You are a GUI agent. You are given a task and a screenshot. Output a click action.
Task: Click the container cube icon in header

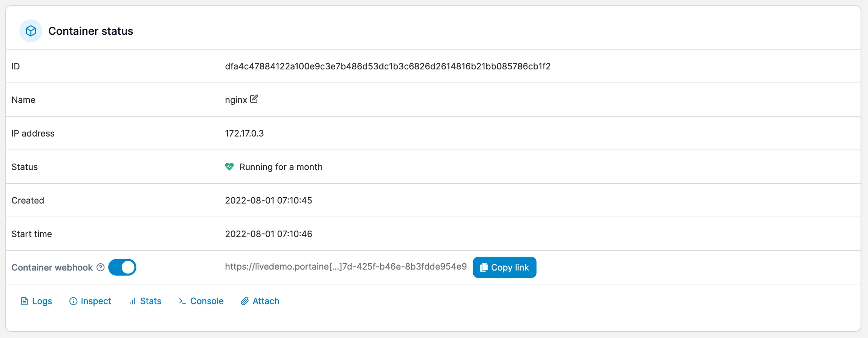pyautogui.click(x=31, y=31)
